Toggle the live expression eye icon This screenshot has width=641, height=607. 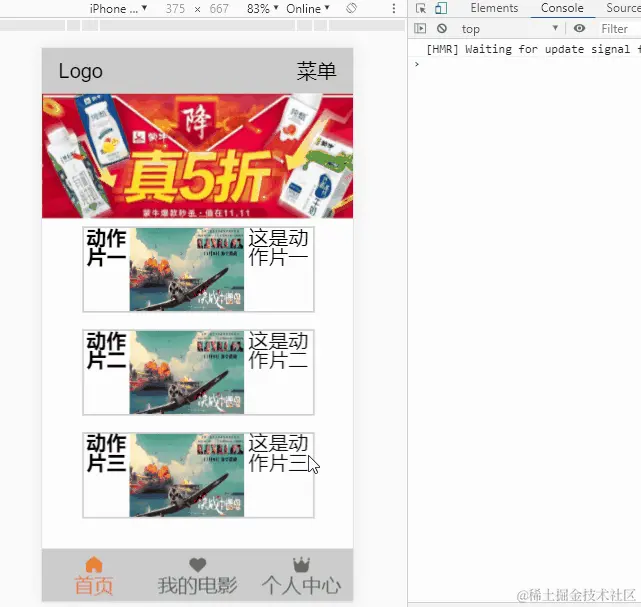click(x=579, y=28)
